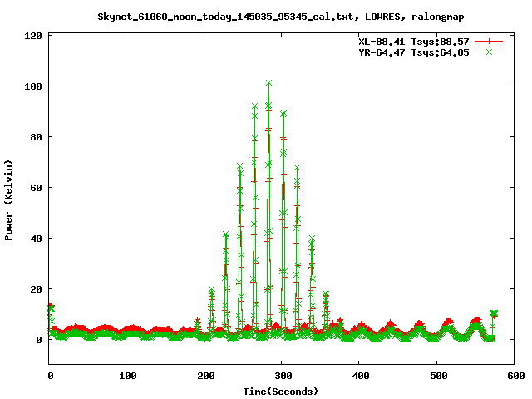
Task: Click the Time(Seconds) x-axis label
Action: (x=281, y=391)
